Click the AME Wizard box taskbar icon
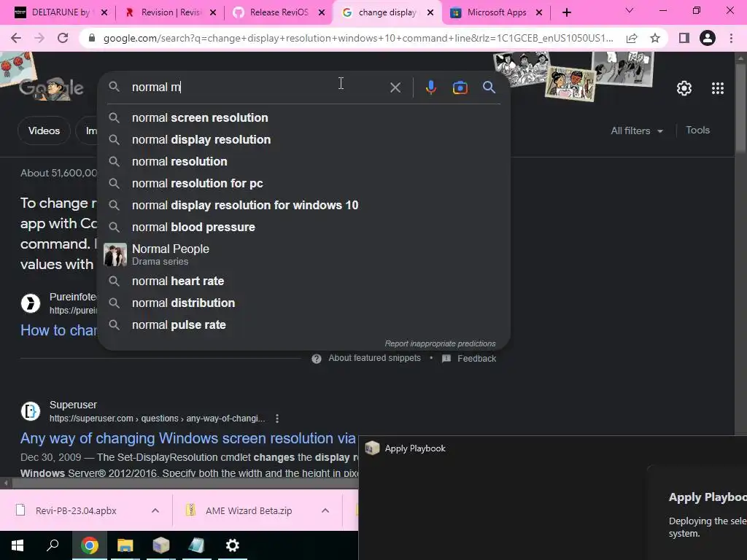Image resolution: width=747 pixels, height=560 pixels. (x=161, y=545)
